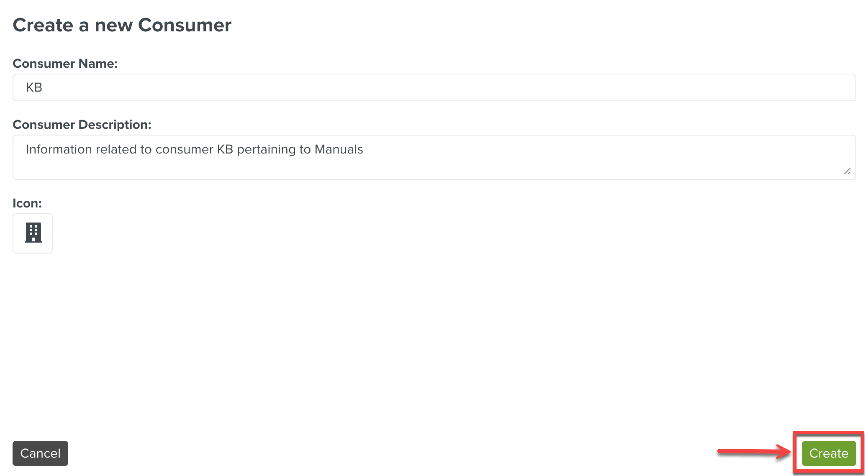Click the word "Consumer" in the page heading
The height and width of the screenshot is (476, 868).
(185, 25)
